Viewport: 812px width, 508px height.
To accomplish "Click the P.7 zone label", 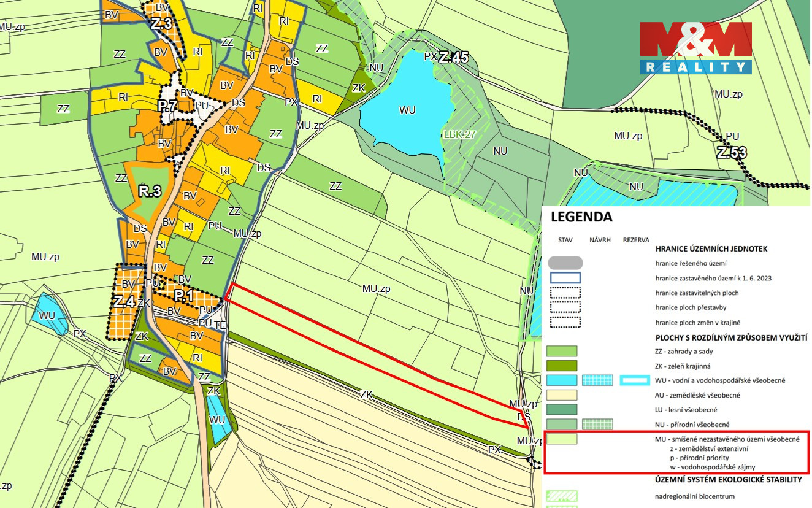I will pyautogui.click(x=167, y=106).
